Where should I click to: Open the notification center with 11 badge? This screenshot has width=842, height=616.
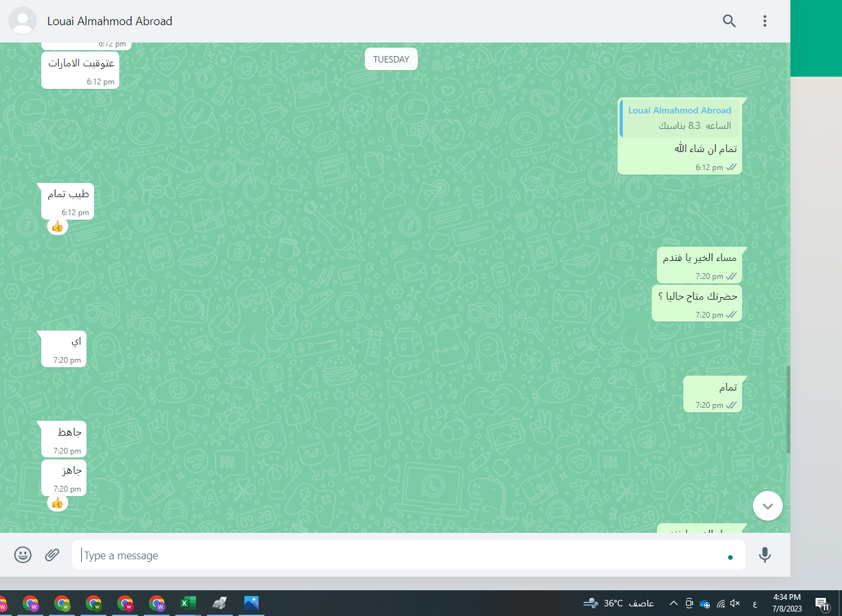(x=822, y=604)
